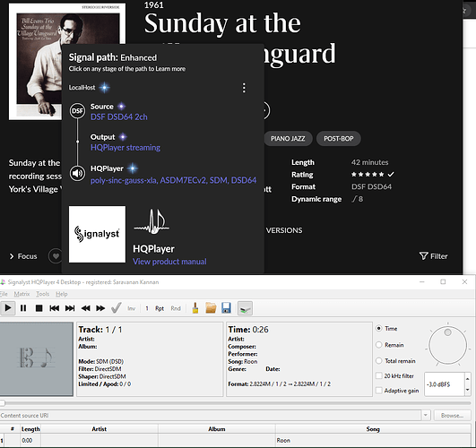Viewport: 476px width, 448px height.
Task: Click the Filter funnel icon
Action: click(x=423, y=256)
